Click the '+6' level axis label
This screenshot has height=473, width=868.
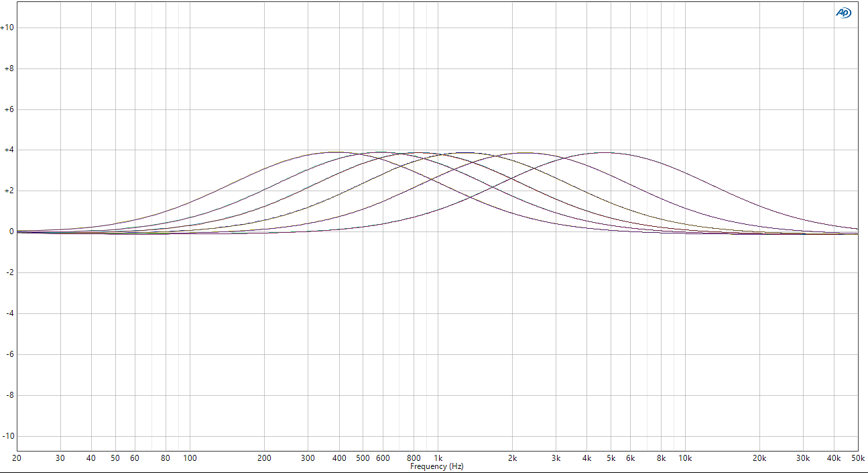pos(9,109)
